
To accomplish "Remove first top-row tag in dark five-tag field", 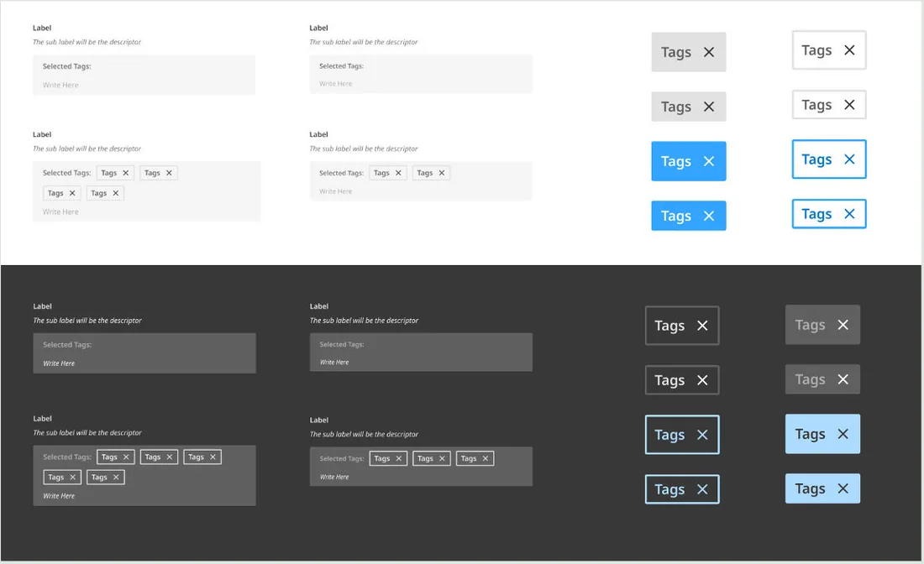I will (126, 457).
